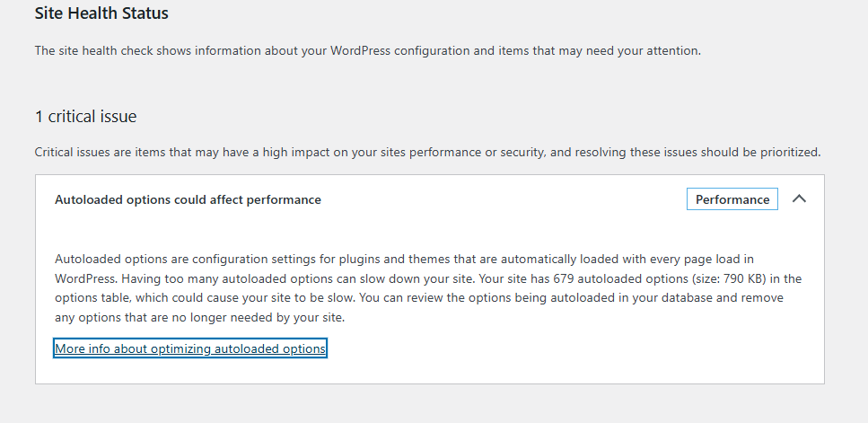Click the 'Critical issues are items' paragraph
This screenshot has height=423, width=868.
pos(427,153)
